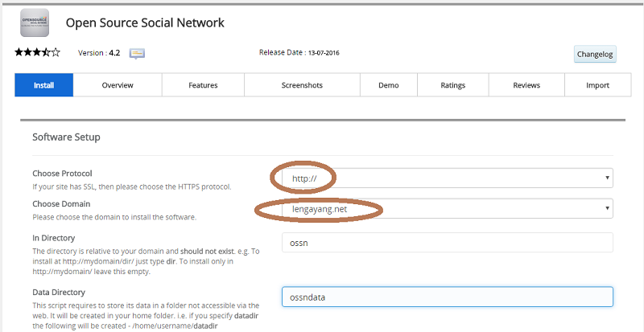Select the Install tab
644x332 pixels.
click(x=44, y=85)
